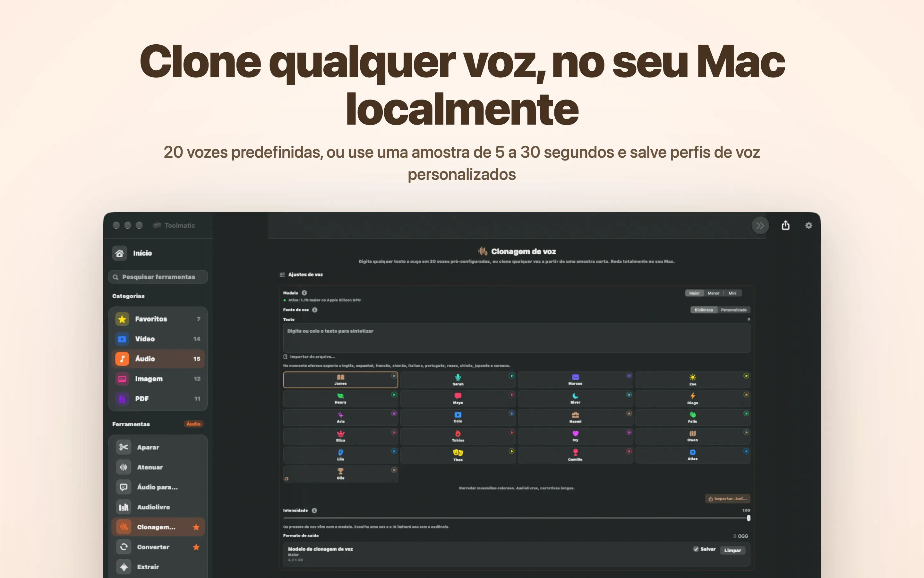Click the text input for synthesis
This screenshot has height=578, width=924.
(516, 338)
